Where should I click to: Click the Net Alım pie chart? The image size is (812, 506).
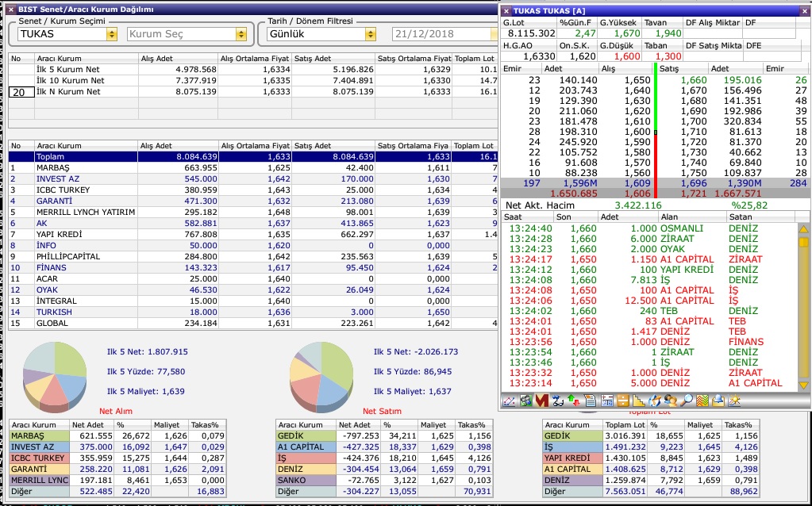(x=55, y=377)
